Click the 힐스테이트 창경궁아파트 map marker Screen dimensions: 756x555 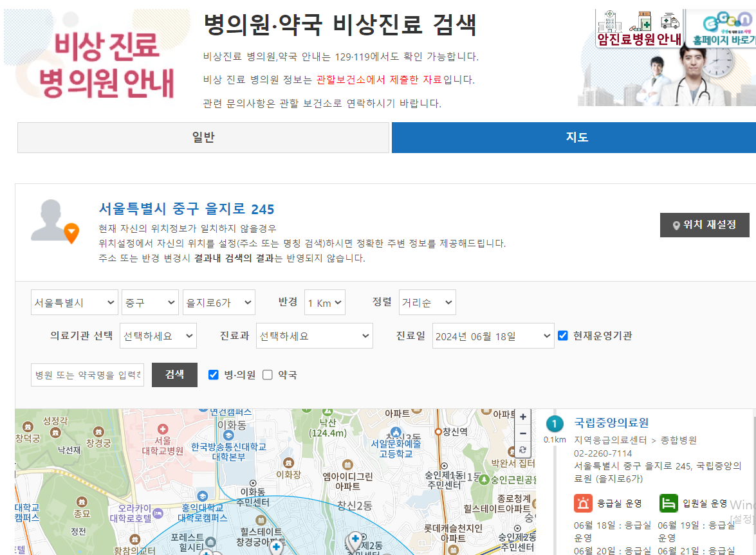pyautogui.click(x=261, y=520)
